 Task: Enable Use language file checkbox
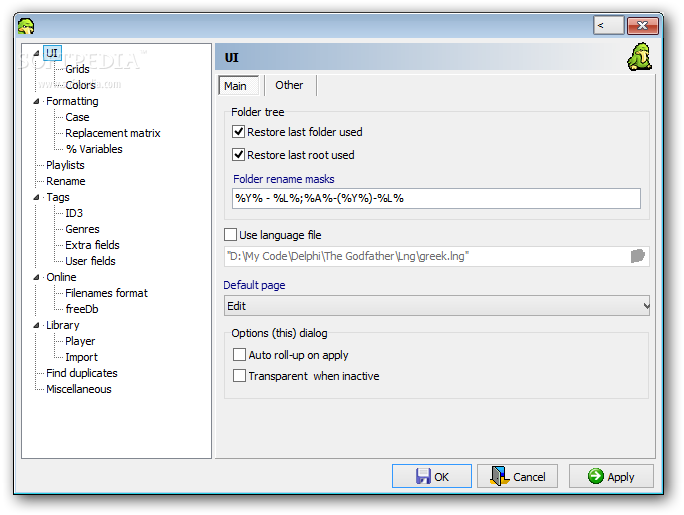tap(230, 235)
